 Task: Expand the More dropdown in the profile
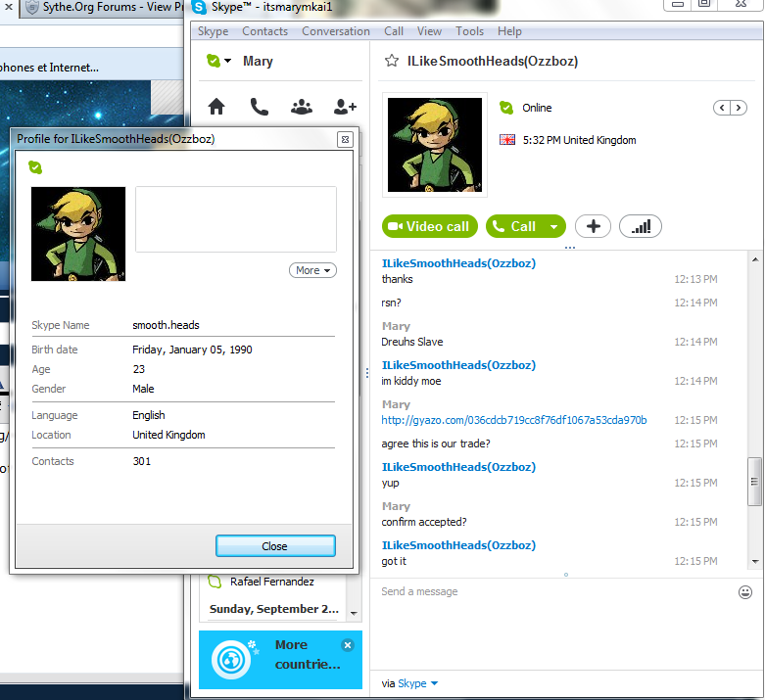coord(312,270)
